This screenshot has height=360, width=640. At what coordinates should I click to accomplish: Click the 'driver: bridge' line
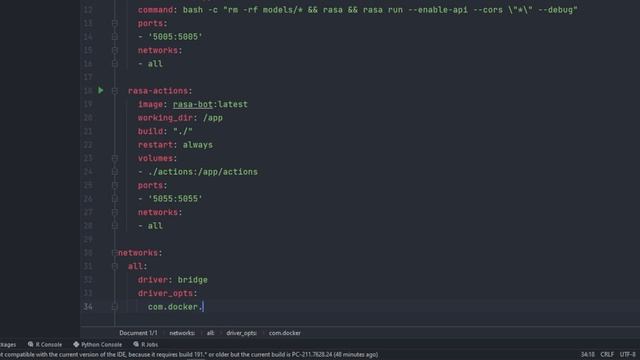click(173, 280)
